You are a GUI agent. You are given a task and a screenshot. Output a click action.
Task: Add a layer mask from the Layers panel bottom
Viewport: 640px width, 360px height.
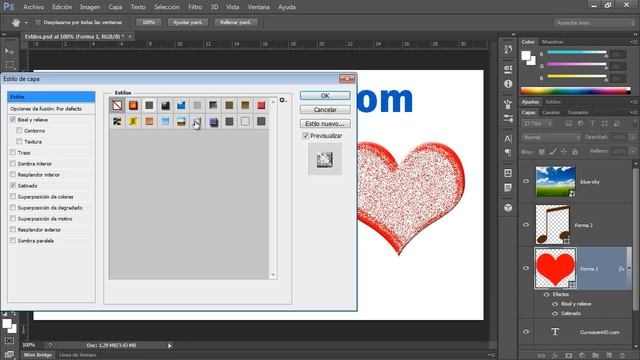tap(569, 356)
